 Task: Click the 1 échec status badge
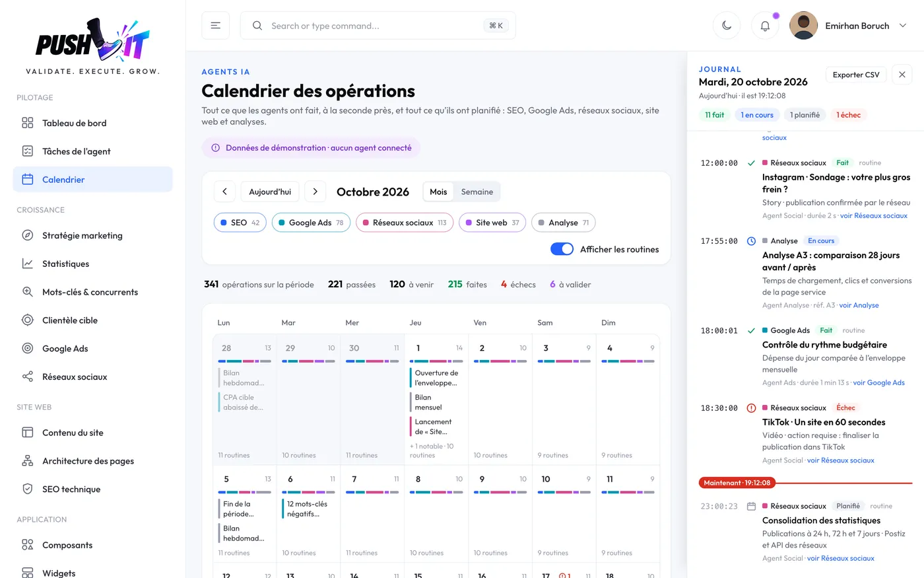(849, 115)
